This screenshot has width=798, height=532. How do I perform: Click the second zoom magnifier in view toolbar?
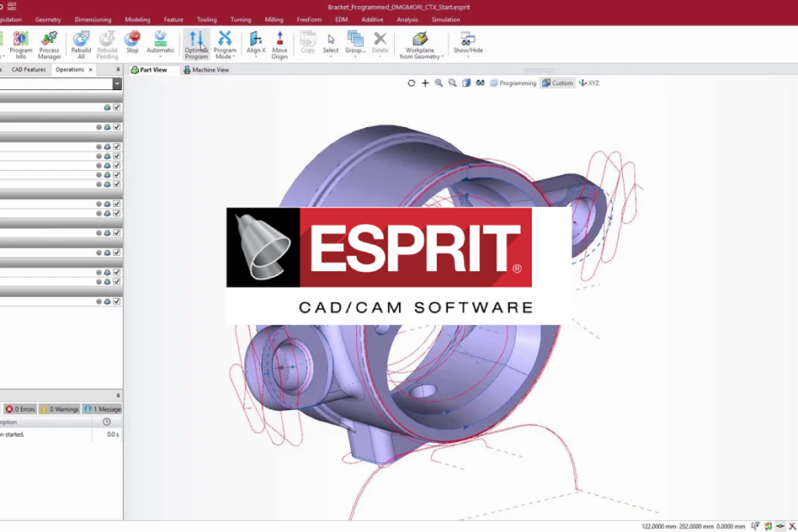click(x=452, y=83)
